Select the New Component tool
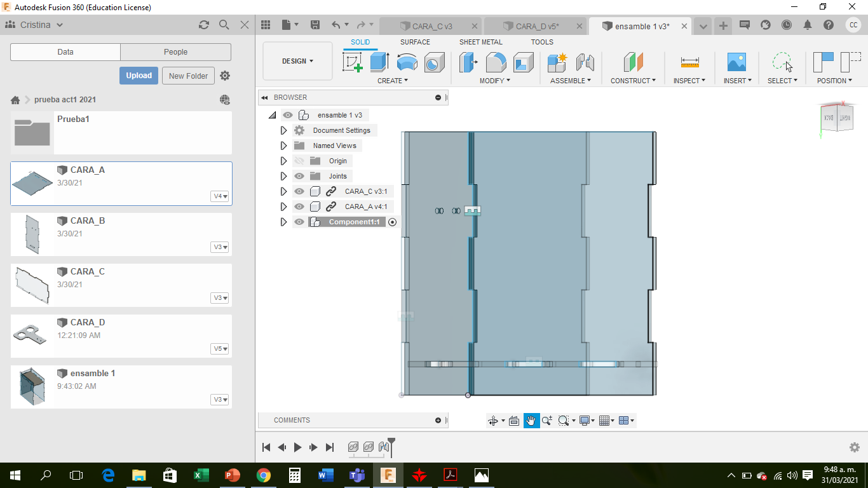Screen dimensions: 868x488 [557, 62]
